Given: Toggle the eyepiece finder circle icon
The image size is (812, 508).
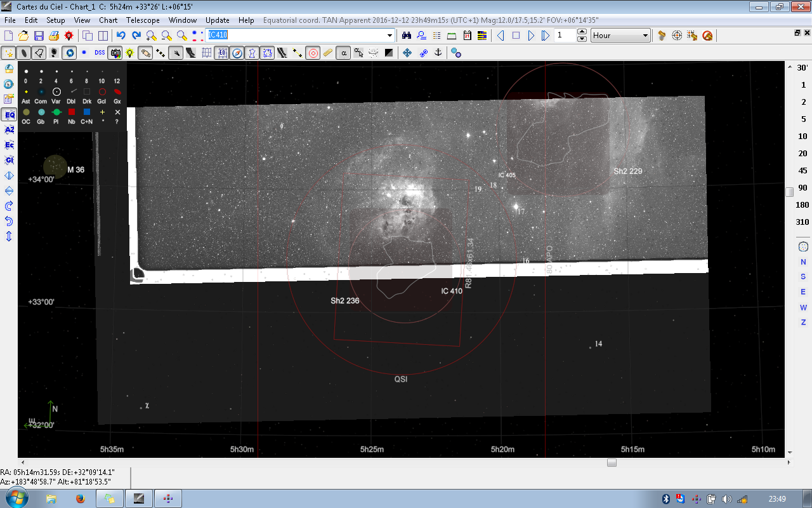Looking at the screenshot, I should pos(313,53).
